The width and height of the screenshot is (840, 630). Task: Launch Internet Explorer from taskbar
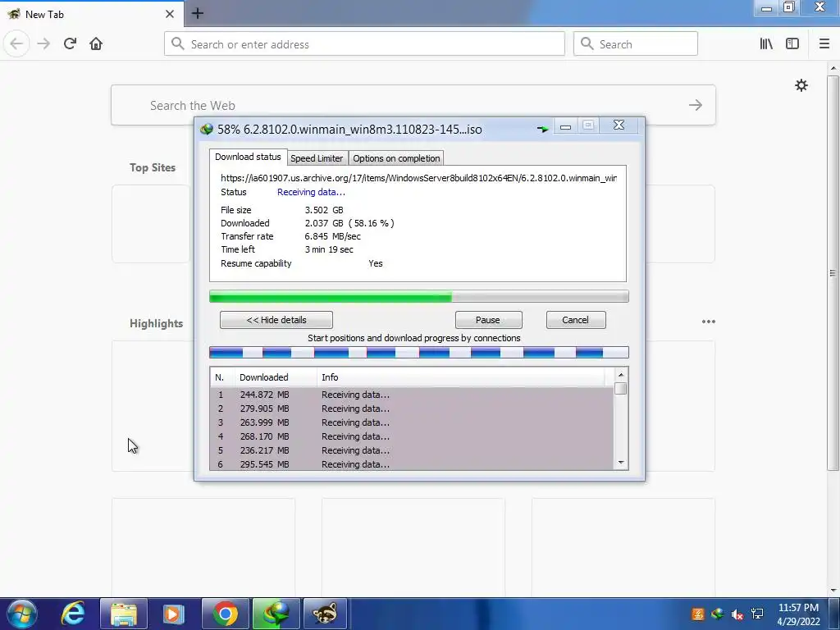[x=73, y=614]
